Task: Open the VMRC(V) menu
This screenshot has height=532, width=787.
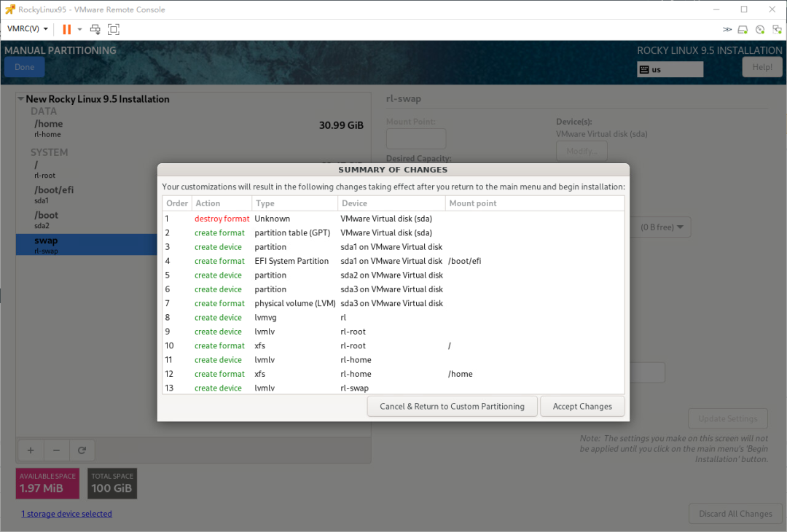Action: [x=28, y=28]
